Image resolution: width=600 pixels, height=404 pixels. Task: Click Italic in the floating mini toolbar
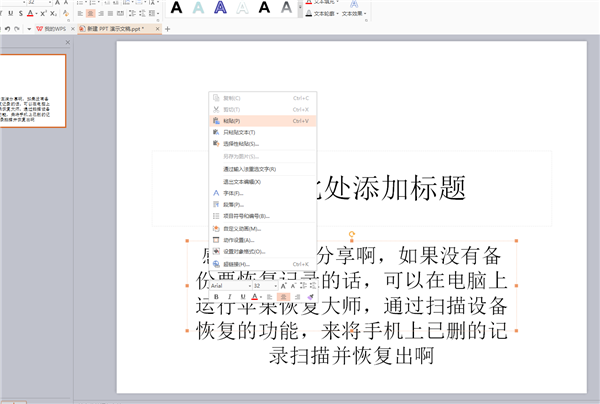[229, 297]
